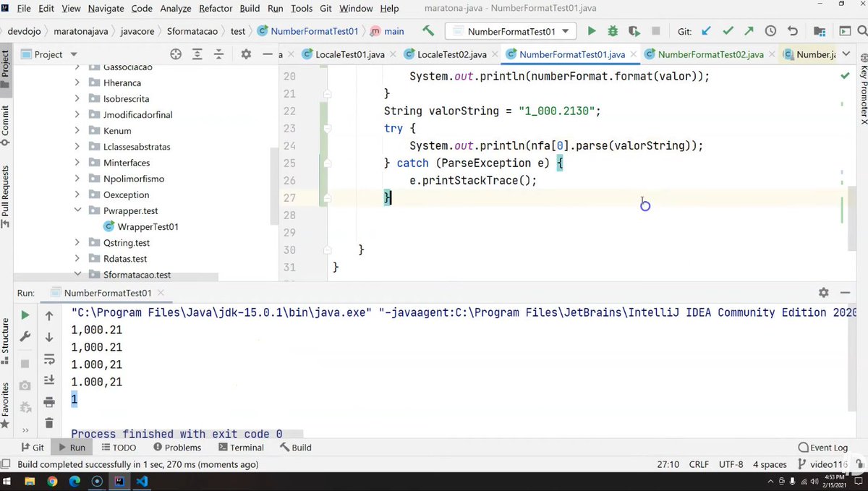Switch to LocaleTest01.java tab
This screenshot has width=868, height=491.
point(350,54)
